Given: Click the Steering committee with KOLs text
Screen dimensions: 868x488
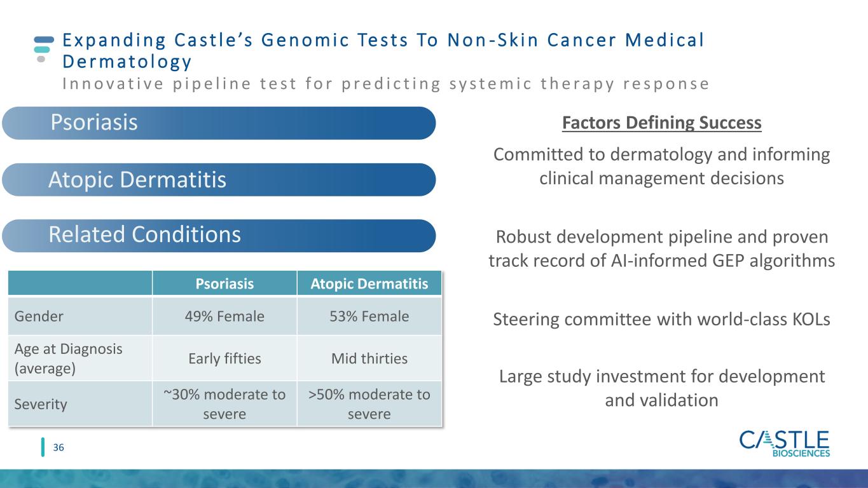Looking at the screenshot, I should coord(661,320).
